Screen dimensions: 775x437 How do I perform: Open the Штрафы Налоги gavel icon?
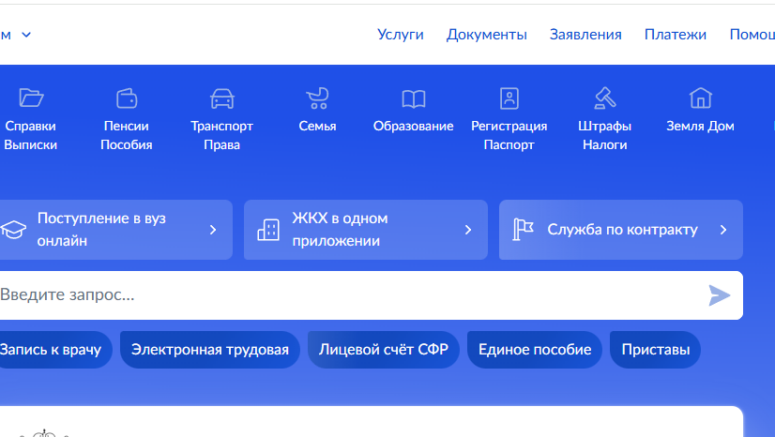pyautogui.click(x=604, y=98)
